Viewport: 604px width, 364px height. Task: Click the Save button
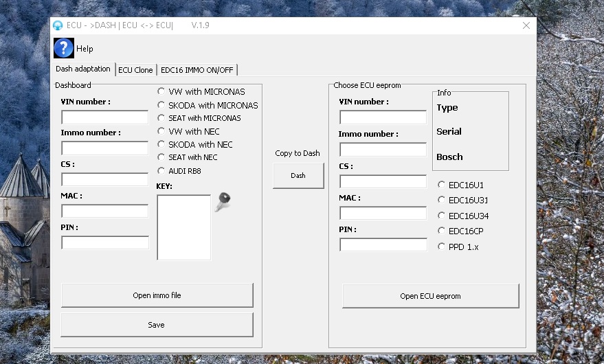(157, 325)
